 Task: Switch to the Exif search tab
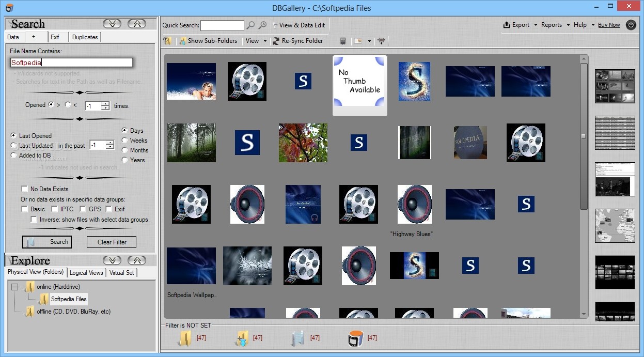[55, 37]
